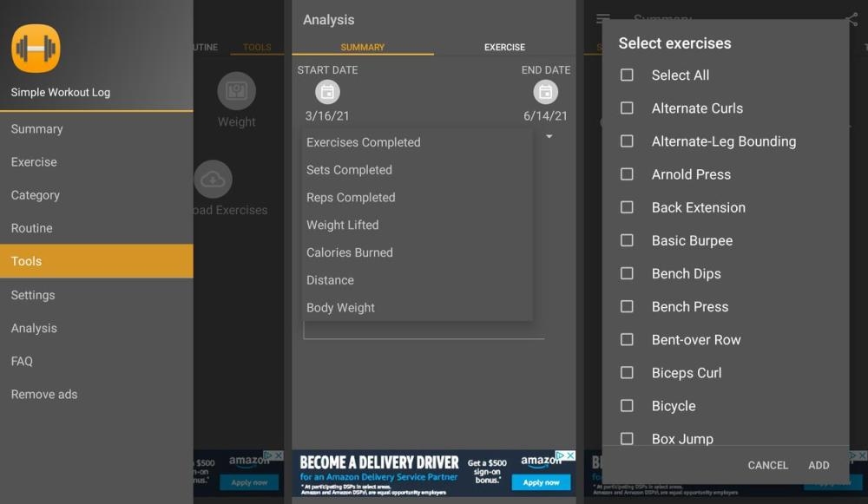The width and height of the screenshot is (868, 504).
Task: Open Settings from the navigation drawer
Action: pyautogui.click(x=33, y=295)
